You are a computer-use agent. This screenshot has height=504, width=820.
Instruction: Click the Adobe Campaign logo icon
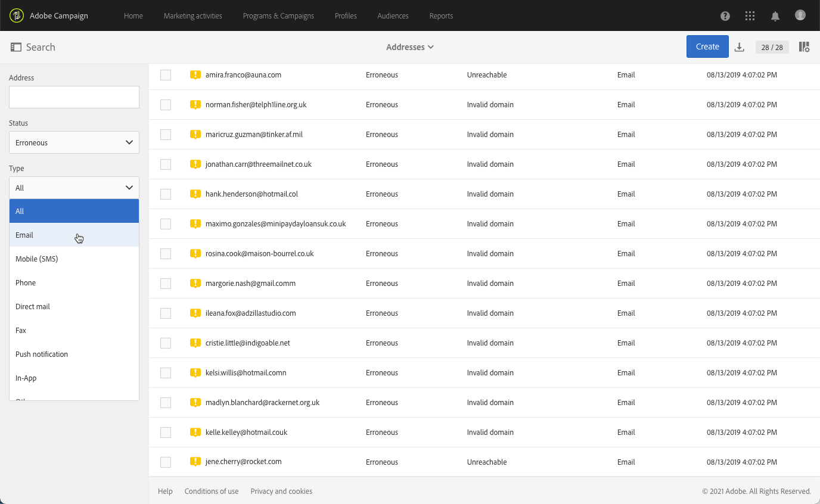[17, 15]
